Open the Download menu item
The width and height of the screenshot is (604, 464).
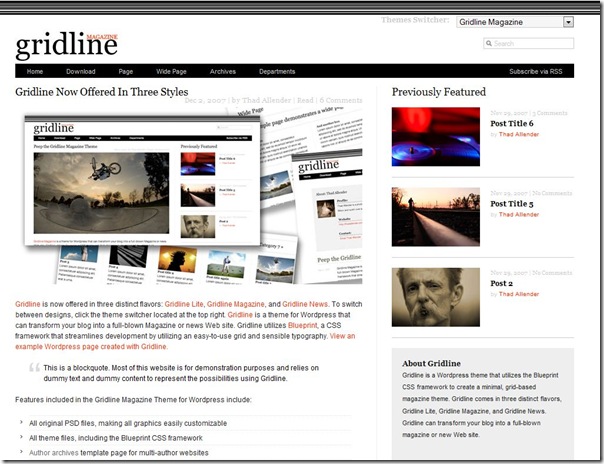(x=81, y=71)
